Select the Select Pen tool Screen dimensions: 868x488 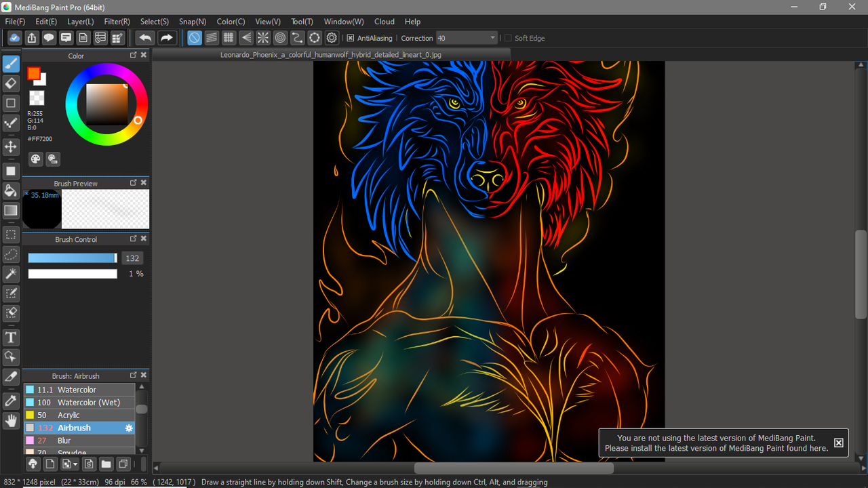[x=11, y=293]
